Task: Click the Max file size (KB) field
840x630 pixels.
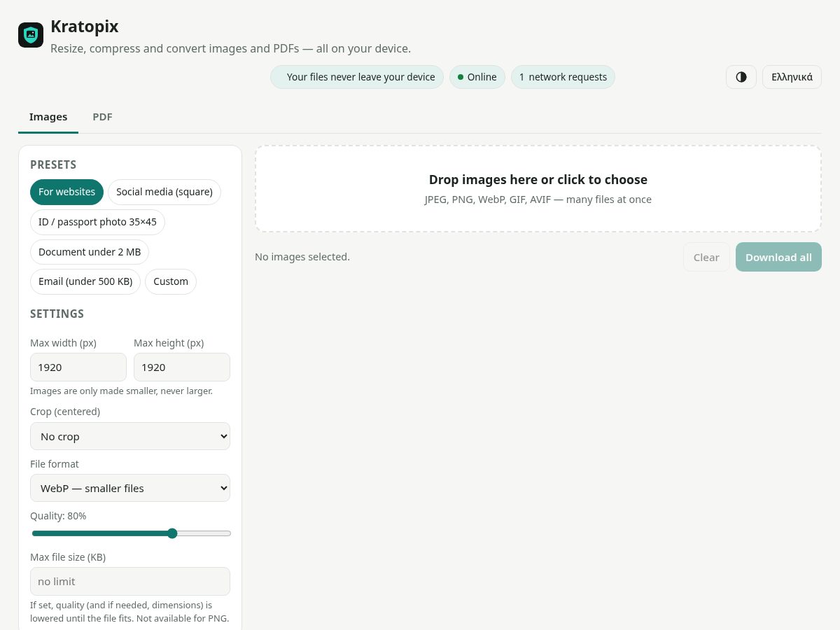Action: pyautogui.click(x=130, y=582)
